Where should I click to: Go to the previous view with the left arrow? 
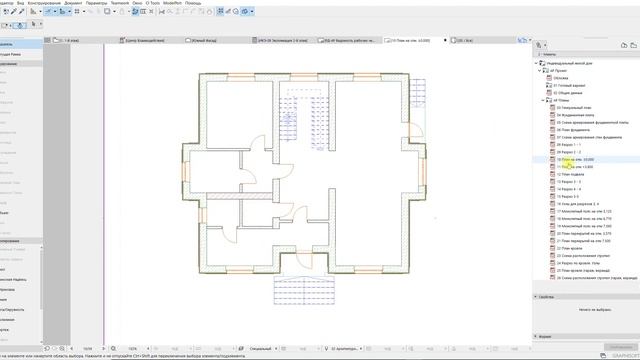(71, 349)
